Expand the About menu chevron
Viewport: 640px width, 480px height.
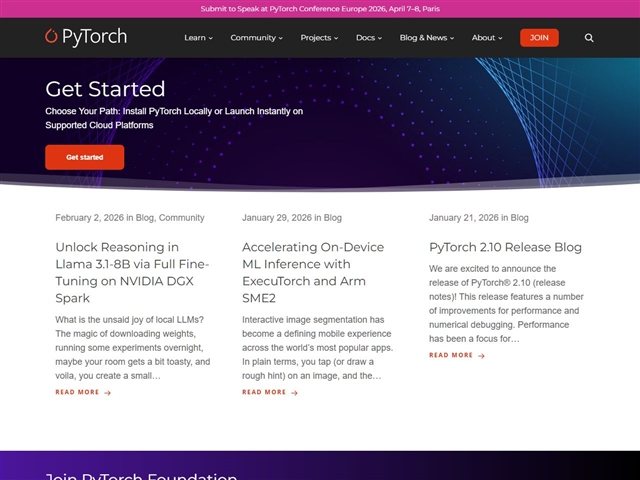click(500, 38)
